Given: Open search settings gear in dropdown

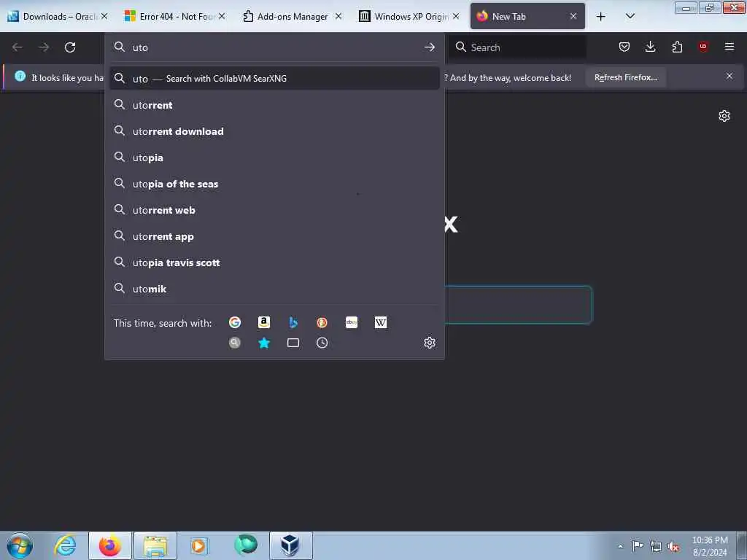Looking at the screenshot, I should (430, 343).
